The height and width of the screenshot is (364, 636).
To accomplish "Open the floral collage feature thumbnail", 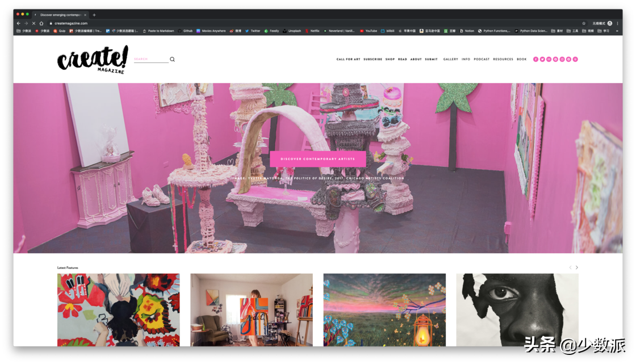I will point(119,309).
